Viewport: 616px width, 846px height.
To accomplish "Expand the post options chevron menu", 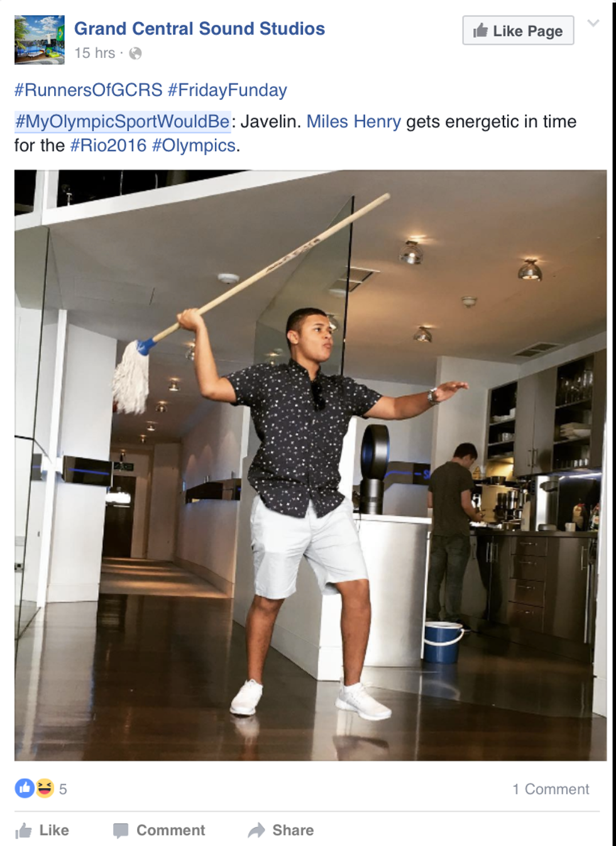I will (593, 23).
